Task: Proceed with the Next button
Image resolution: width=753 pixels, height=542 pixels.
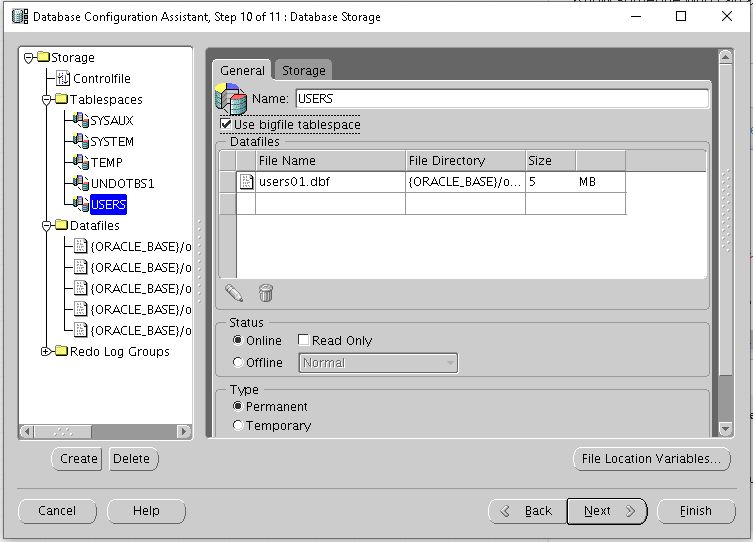Action: [x=607, y=511]
